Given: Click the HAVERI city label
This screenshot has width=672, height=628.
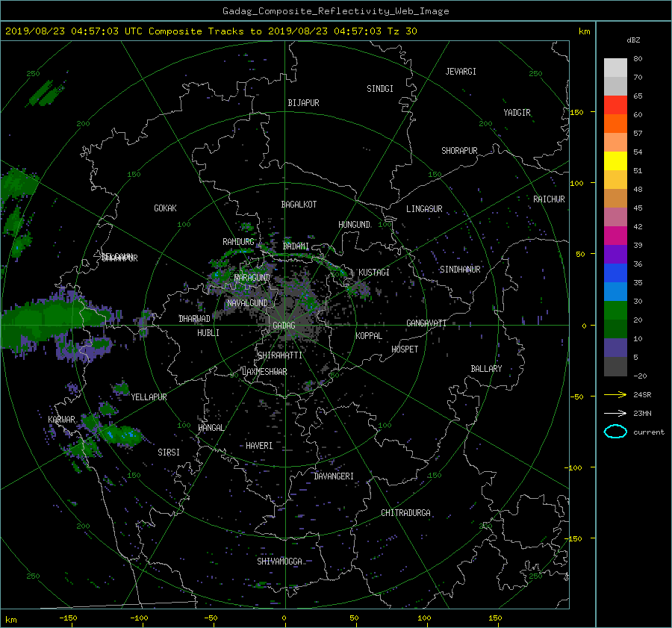Looking at the screenshot, I should (x=259, y=446).
